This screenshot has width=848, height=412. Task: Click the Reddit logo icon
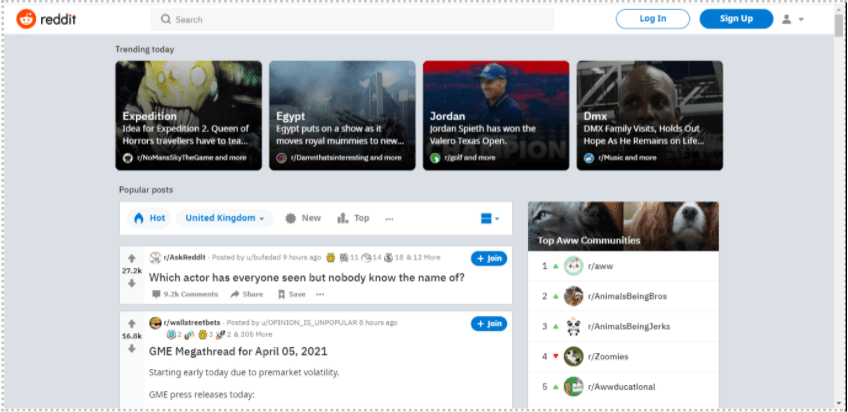(x=26, y=19)
